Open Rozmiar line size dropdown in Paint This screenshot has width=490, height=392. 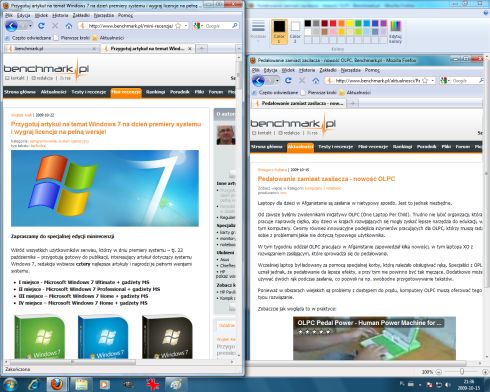click(x=258, y=32)
